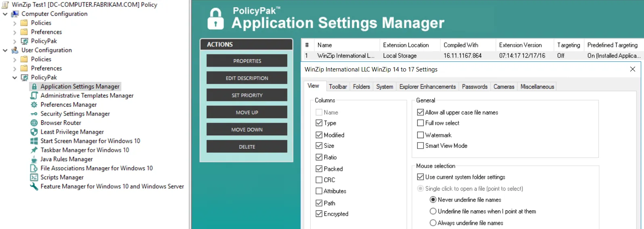
Task: Enable the CRC column checkbox
Action: click(x=319, y=180)
